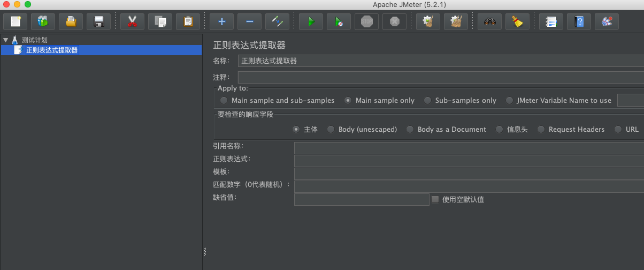Click the Stop test icon
This screenshot has height=270, width=644.
click(x=366, y=21)
